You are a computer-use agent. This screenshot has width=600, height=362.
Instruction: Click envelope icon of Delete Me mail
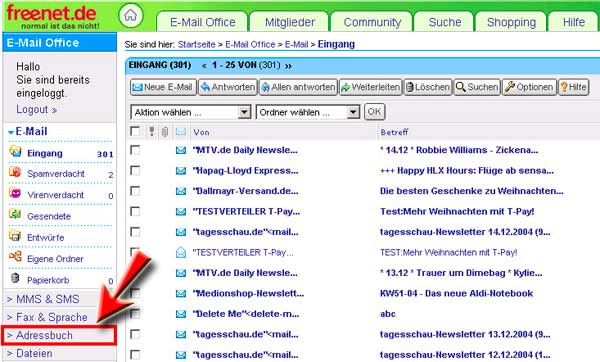click(181, 314)
